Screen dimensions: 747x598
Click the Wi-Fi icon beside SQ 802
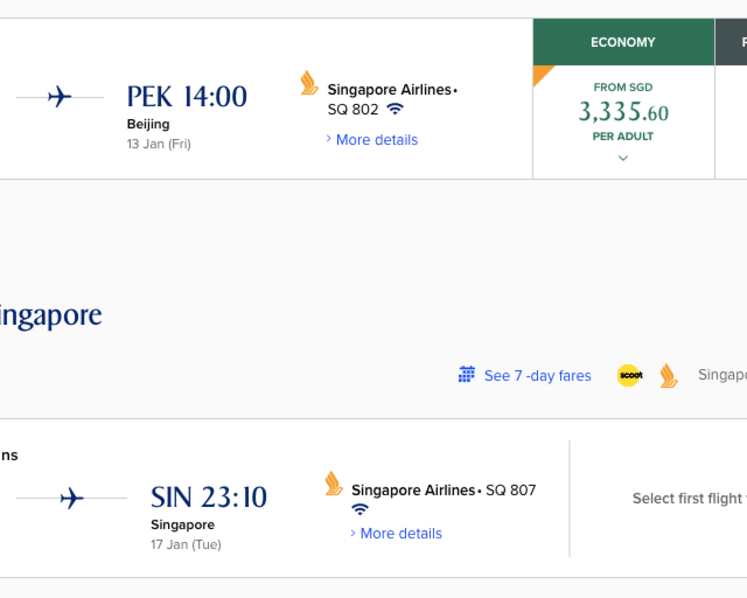pyautogui.click(x=395, y=109)
